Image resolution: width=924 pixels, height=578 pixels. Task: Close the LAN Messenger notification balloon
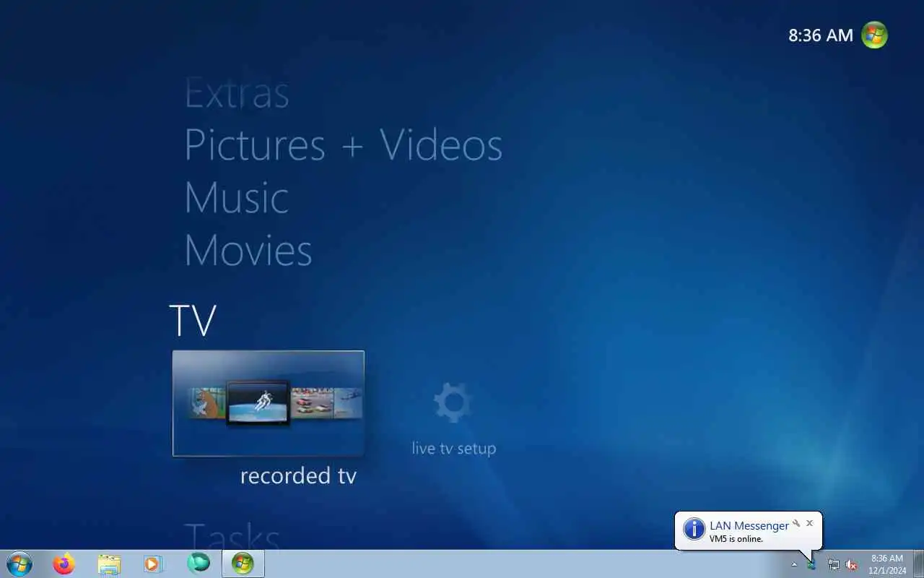[809, 523]
